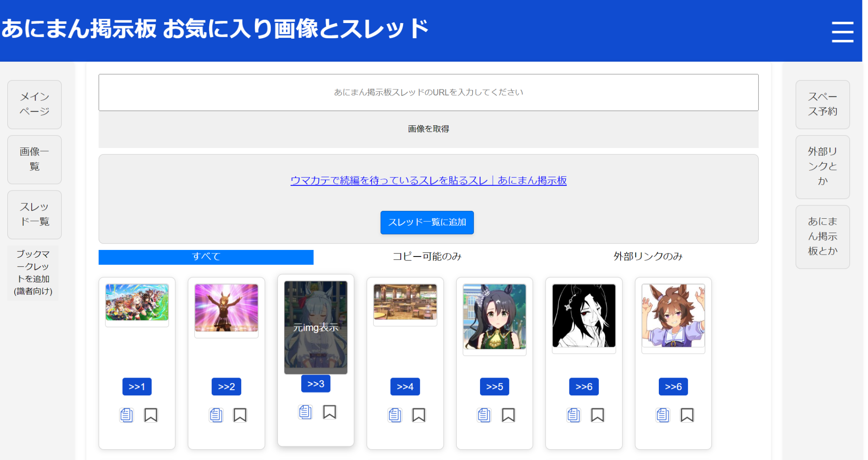Click >>6 under the brown-haired girl image

674,387
